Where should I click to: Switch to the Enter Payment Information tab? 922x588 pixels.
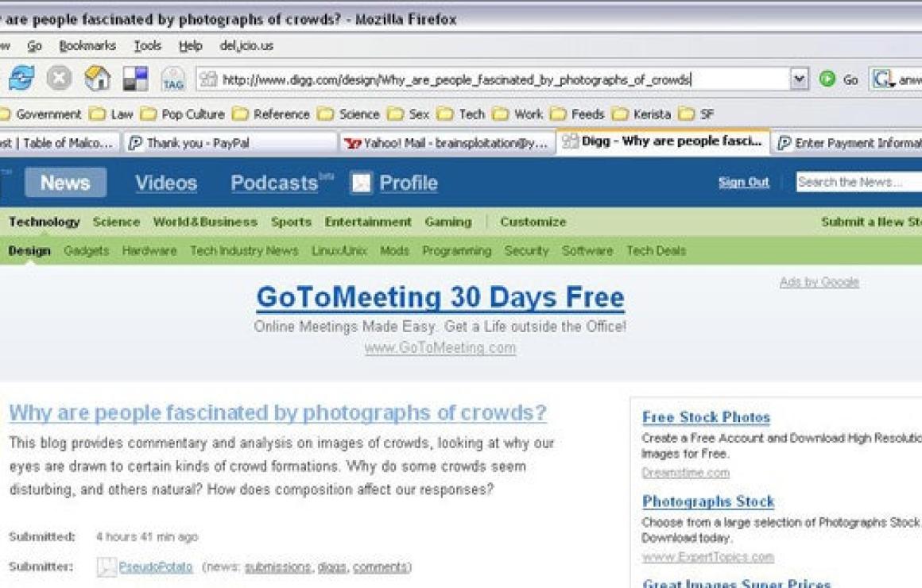click(x=846, y=143)
